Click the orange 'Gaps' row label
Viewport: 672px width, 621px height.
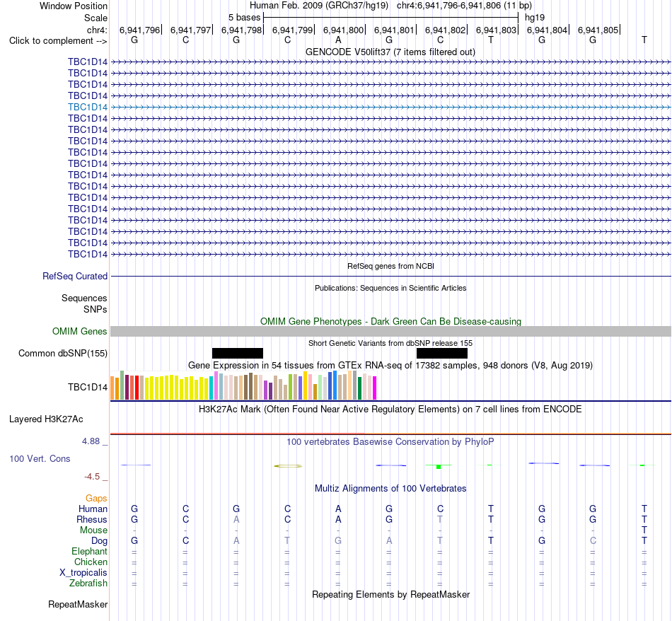point(96,499)
